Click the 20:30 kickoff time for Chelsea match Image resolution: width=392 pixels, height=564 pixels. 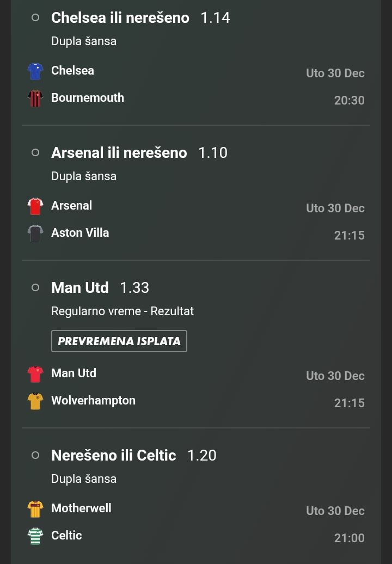349,100
